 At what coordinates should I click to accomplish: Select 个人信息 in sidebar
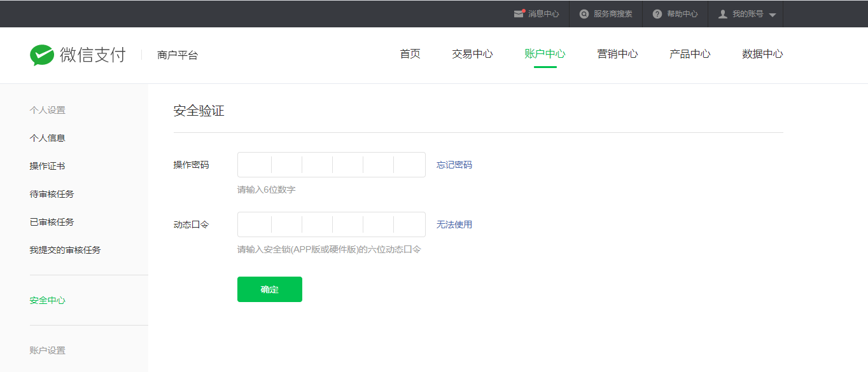(47, 138)
